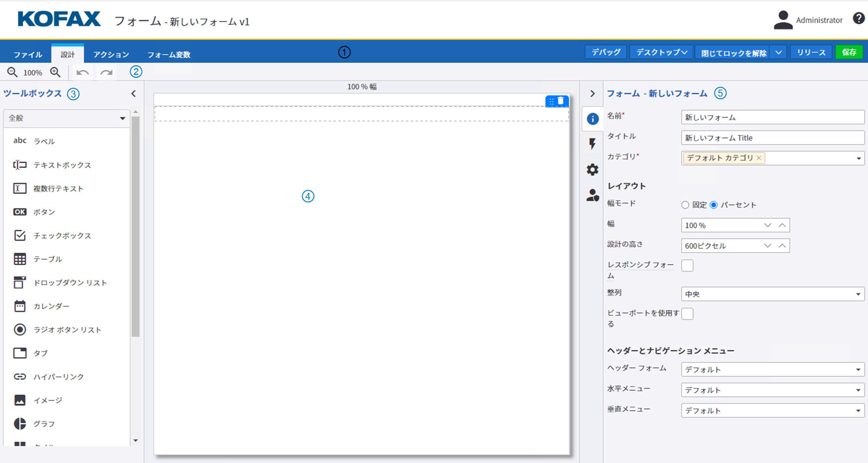Click the タイトル input field
This screenshot has height=463, width=868.
(x=772, y=138)
